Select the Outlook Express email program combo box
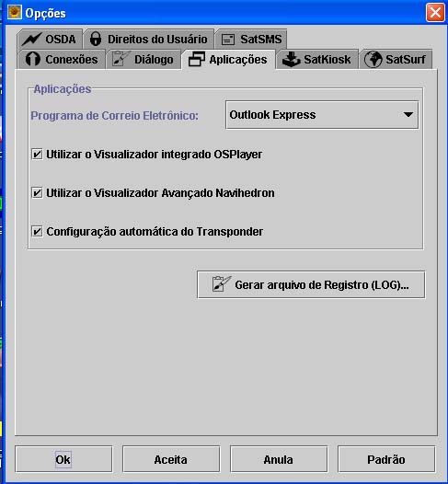Image resolution: width=448 pixels, height=484 pixels. (322, 115)
